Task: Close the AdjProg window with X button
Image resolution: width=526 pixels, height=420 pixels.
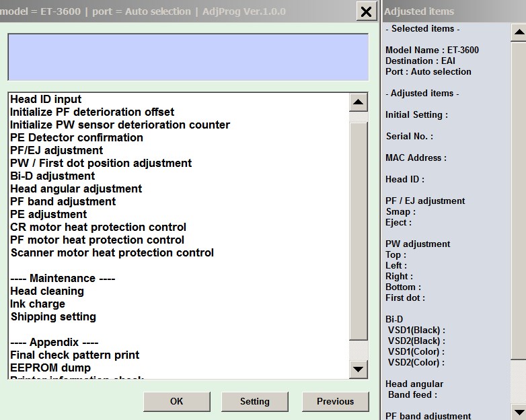Action: 367,11
